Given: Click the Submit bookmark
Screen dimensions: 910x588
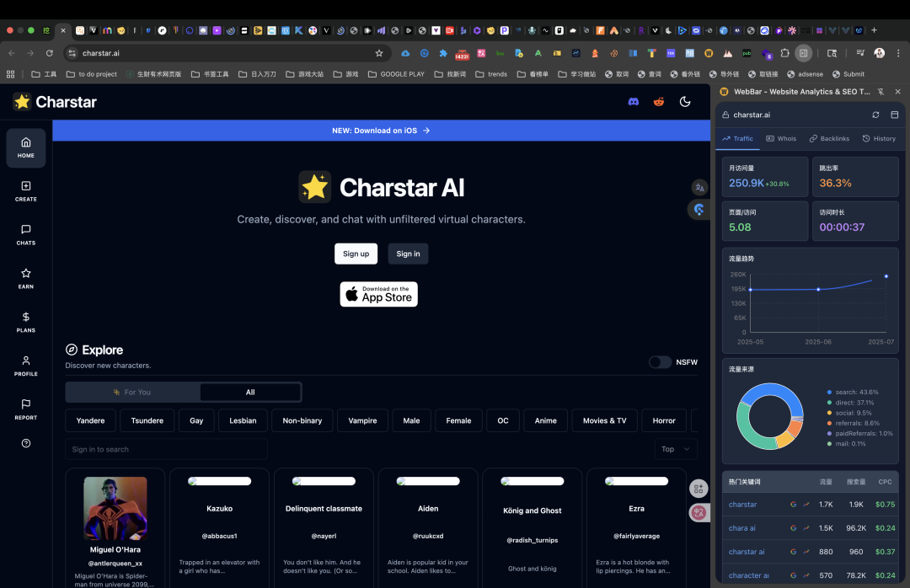Looking at the screenshot, I should pos(848,74).
